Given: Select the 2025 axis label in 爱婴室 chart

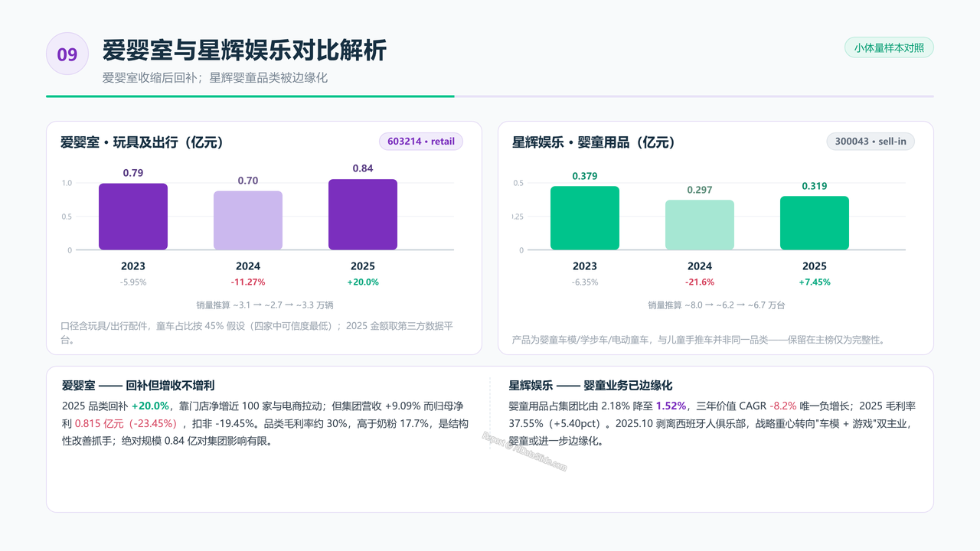Looking at the screenshot, I should point(363,266).
